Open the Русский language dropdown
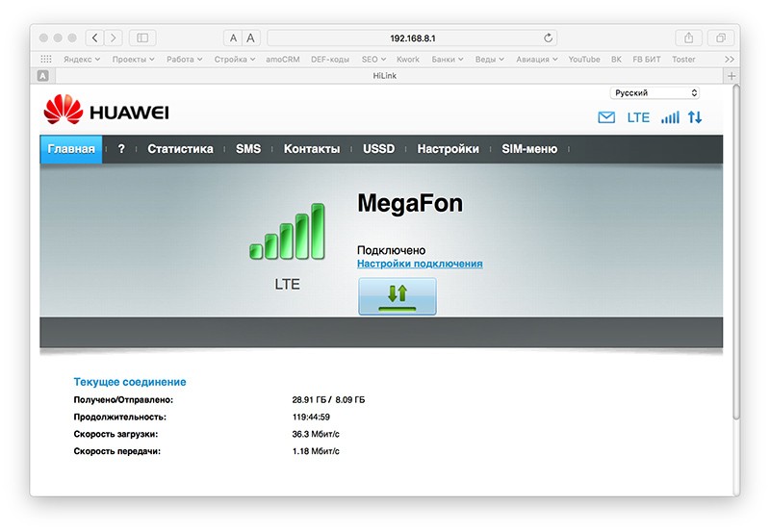770x532 pixels. point(654,92)
